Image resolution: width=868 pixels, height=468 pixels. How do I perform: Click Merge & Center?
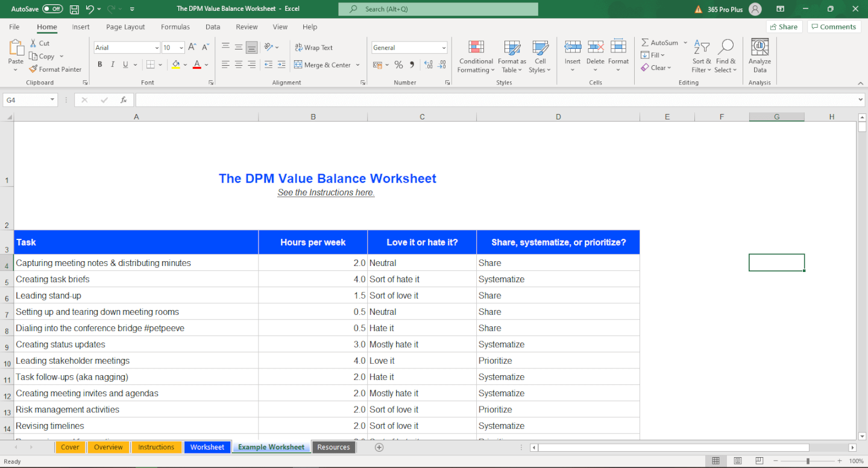click(x=322, y=65)
